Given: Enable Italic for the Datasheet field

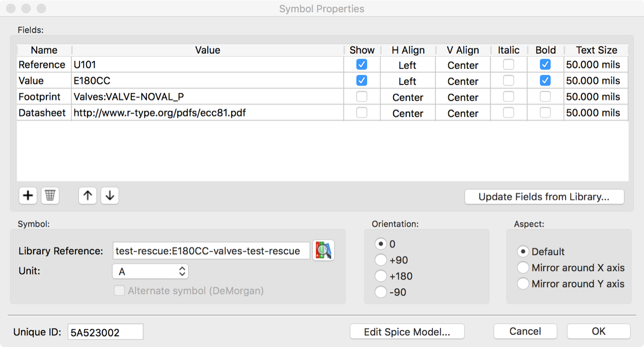Looking at the screenshot, I should pos(509,113).
